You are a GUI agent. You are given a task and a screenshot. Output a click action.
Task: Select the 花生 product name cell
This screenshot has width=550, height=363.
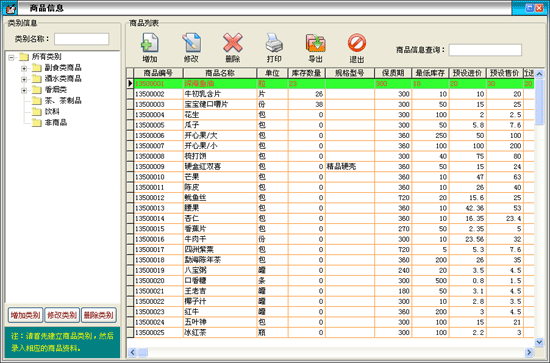[x=220, y=115]
